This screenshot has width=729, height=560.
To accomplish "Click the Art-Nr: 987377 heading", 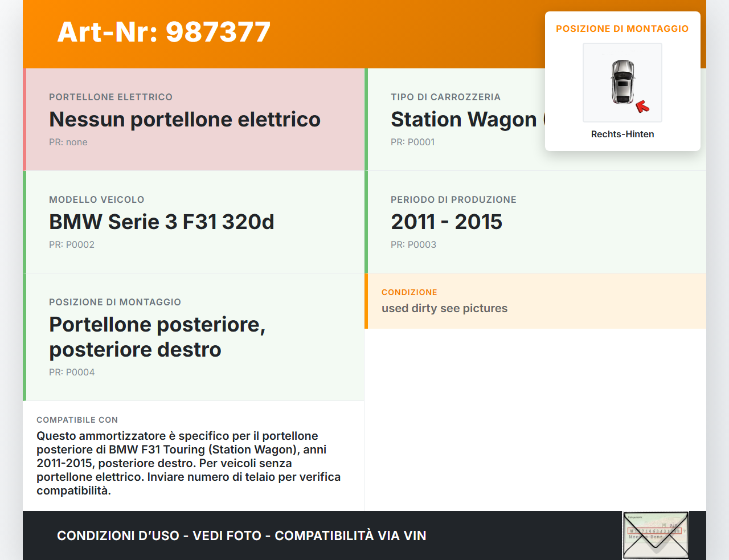I will (x=163, y=32).
